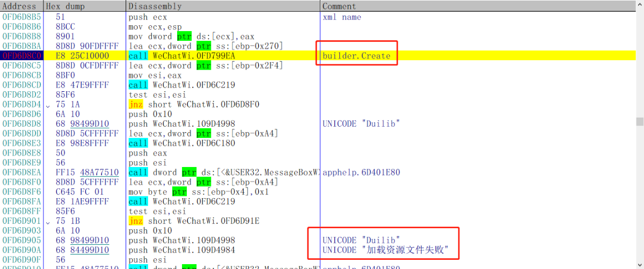Select address 0FD6D901
644x269 pixels.
click(x=22, y=221)
